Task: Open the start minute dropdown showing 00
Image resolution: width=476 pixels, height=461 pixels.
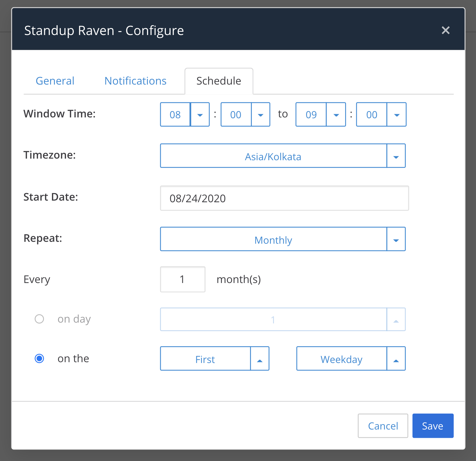Action: [x=260, y=114]
